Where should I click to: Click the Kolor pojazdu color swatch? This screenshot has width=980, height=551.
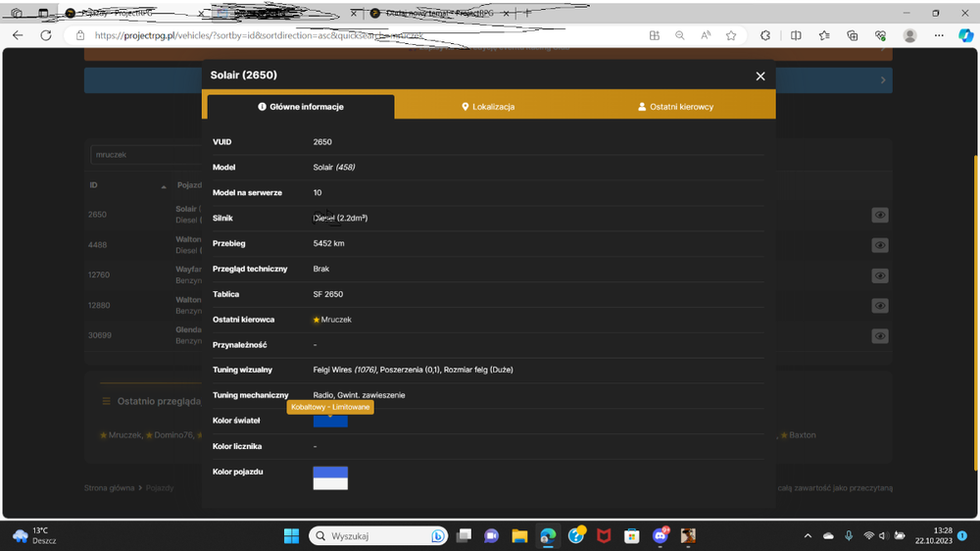click(x=330, y=477)
